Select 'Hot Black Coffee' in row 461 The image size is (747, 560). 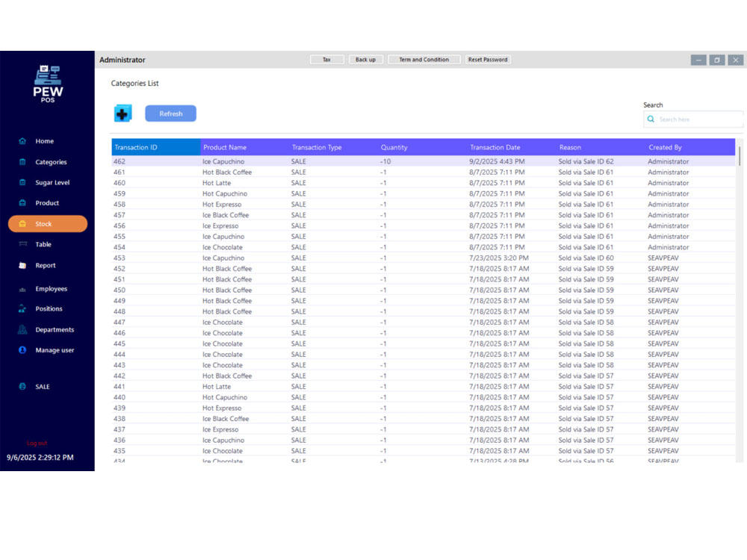227,172
